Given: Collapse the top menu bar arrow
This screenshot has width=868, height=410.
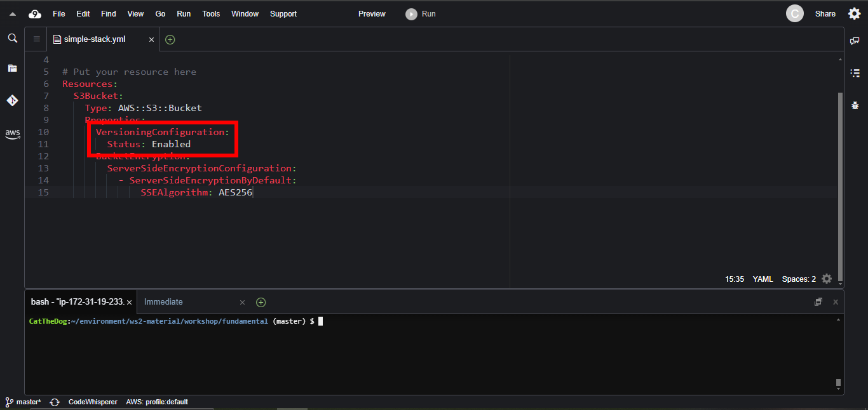Looking at the screenshot, I should pos(13,14).
